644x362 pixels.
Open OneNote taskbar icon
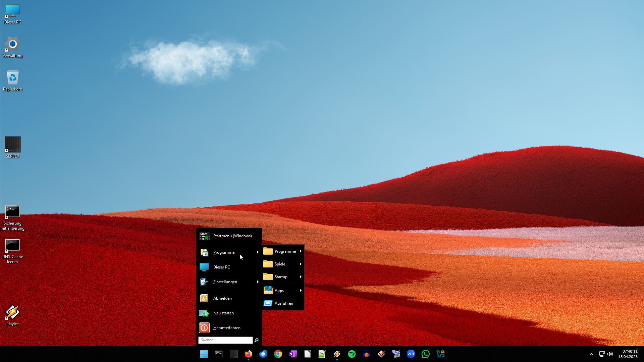[x=293, y=354]
